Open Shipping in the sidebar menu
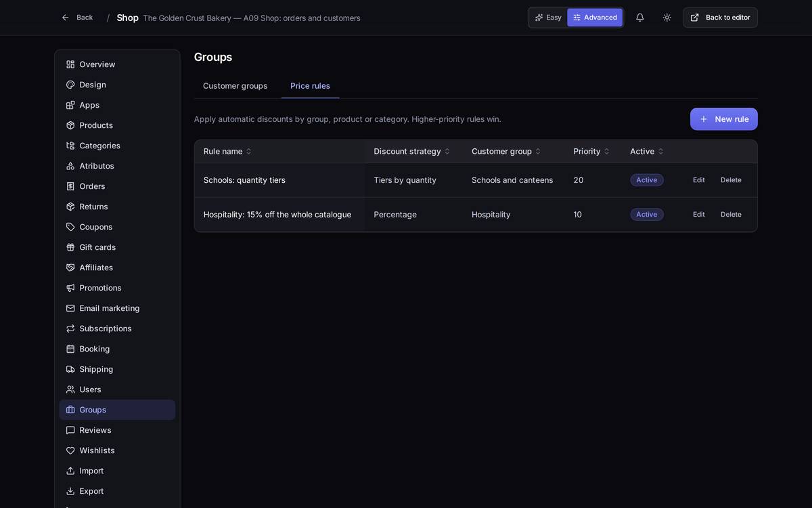This screenshot has height=508, width=812. click(x=117, y=369)
